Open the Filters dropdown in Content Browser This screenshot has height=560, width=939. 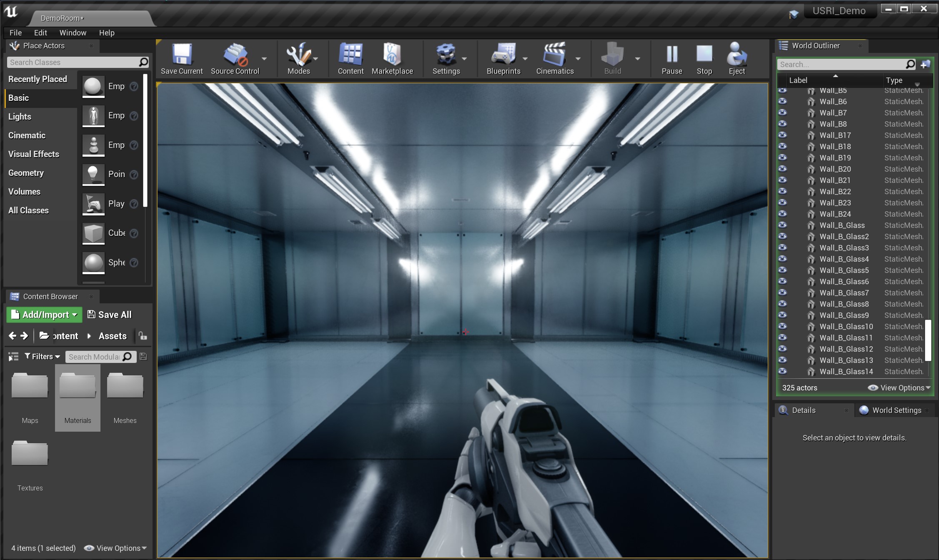tap(42, 356)
